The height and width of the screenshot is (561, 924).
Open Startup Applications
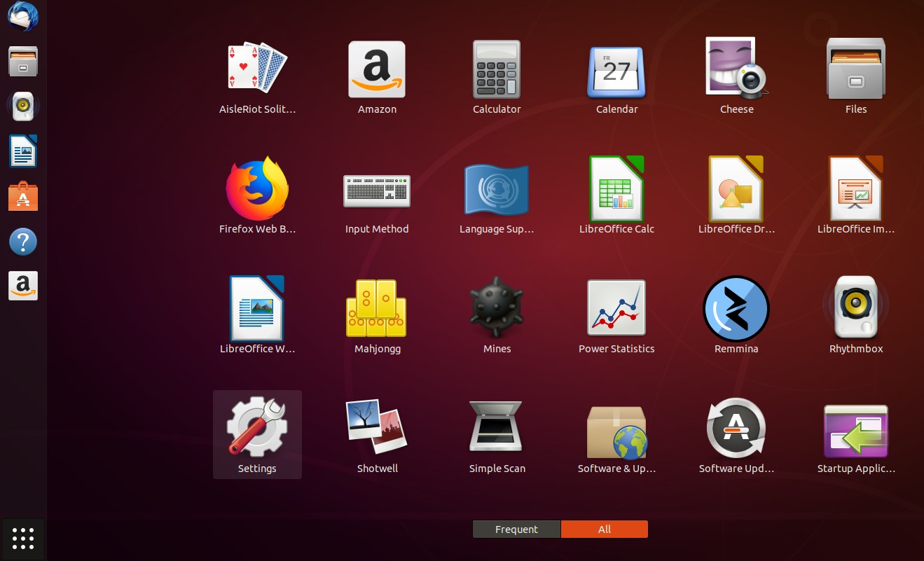[x=856, y=435]
